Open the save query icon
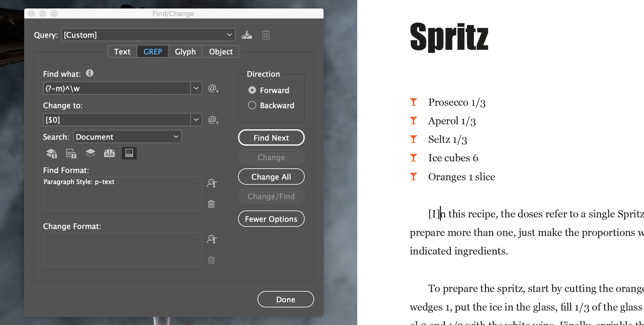The image size is (644, 325). coord(247,35)
